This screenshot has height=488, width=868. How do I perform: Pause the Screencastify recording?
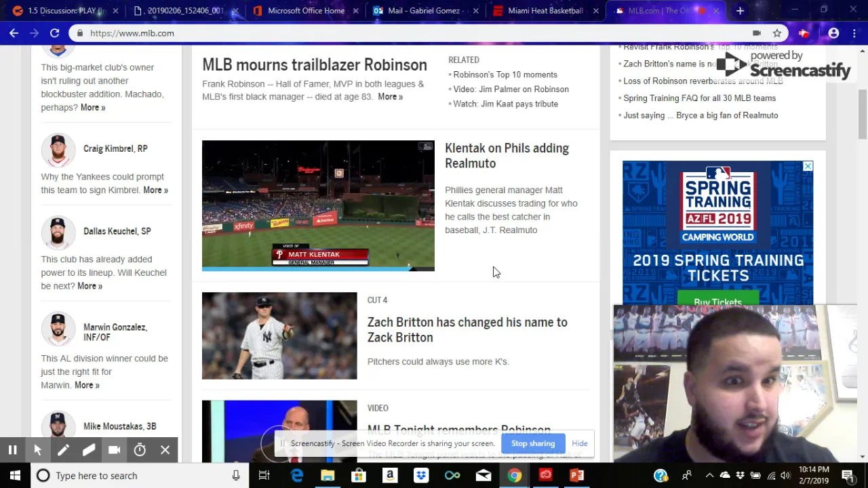12,450
